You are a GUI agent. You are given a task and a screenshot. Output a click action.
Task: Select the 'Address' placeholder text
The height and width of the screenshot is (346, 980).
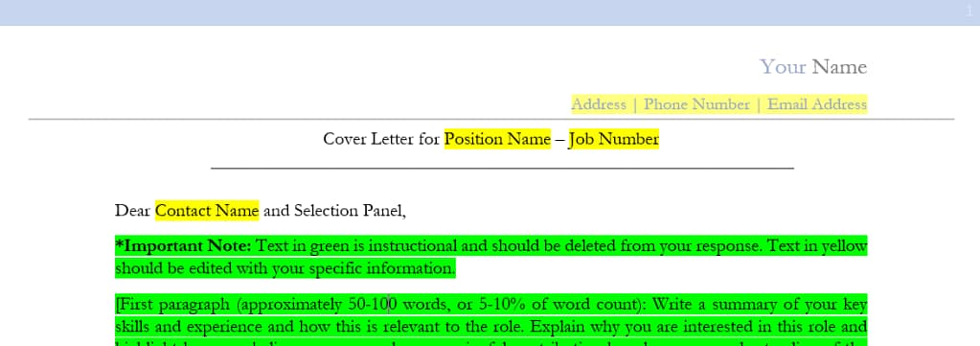pos(599,104)
